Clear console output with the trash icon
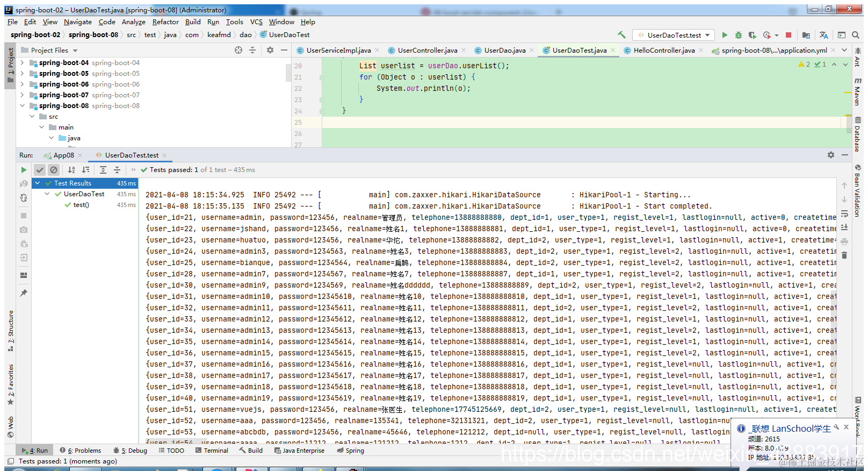868x471 pixels. tap(844, 255)
